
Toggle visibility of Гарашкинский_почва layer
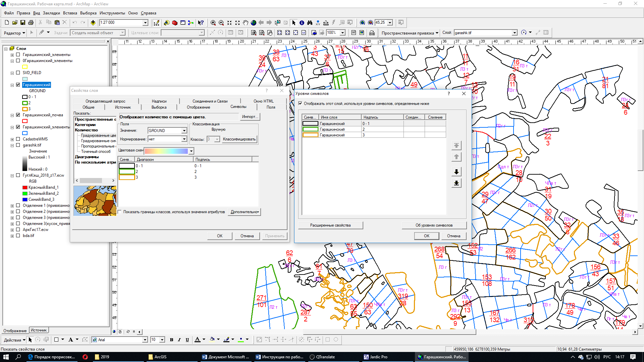18,115
